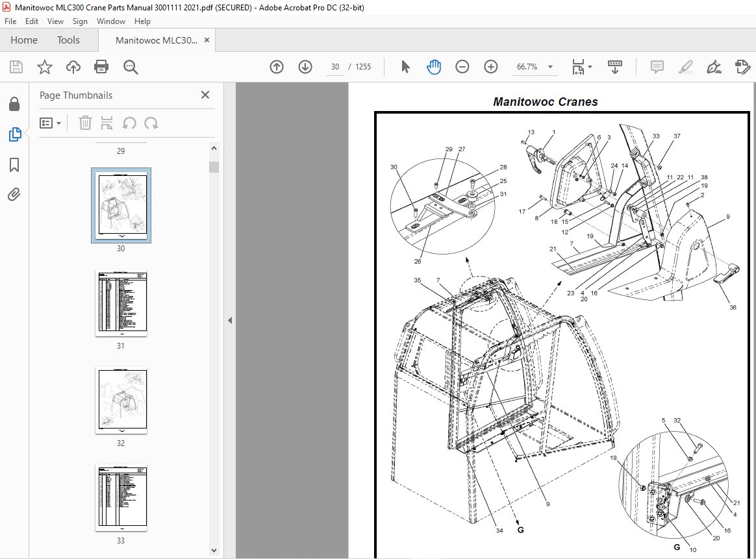Print the document with printer icon
Screen dimensions: 756x559
(101, 67)
